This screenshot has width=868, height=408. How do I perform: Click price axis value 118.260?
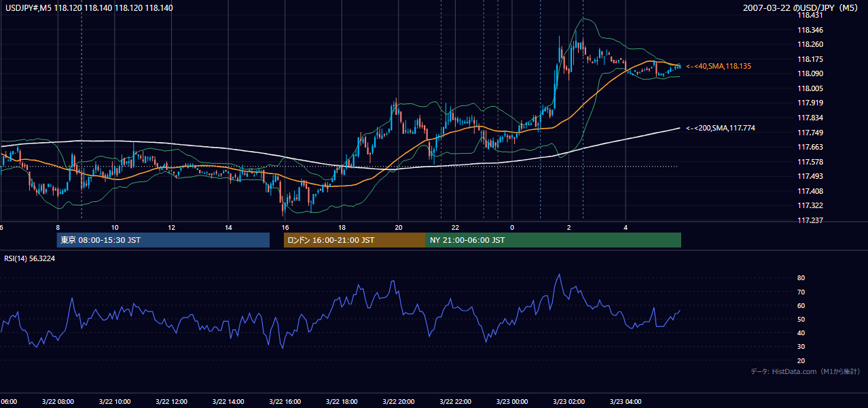tap(811, 44)
